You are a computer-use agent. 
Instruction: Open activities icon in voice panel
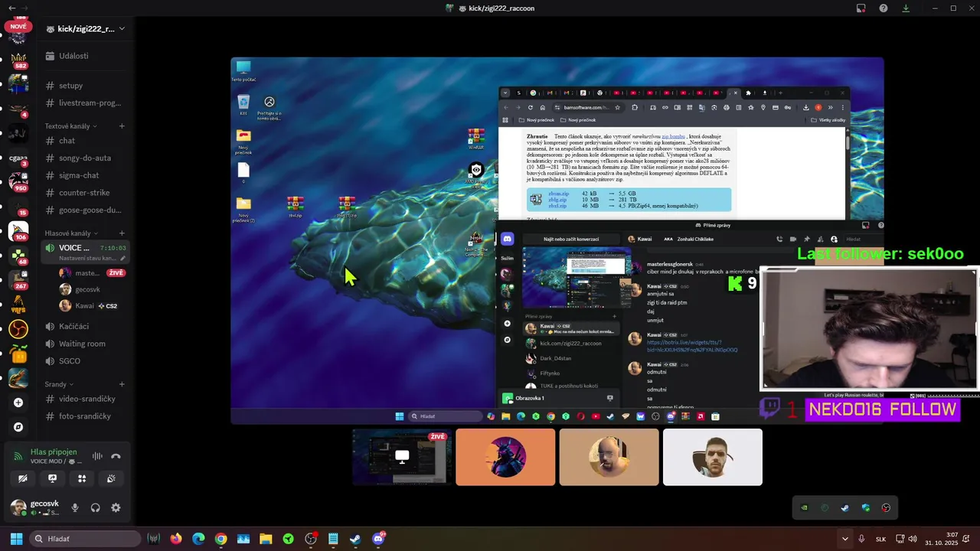tap(82, 478)
